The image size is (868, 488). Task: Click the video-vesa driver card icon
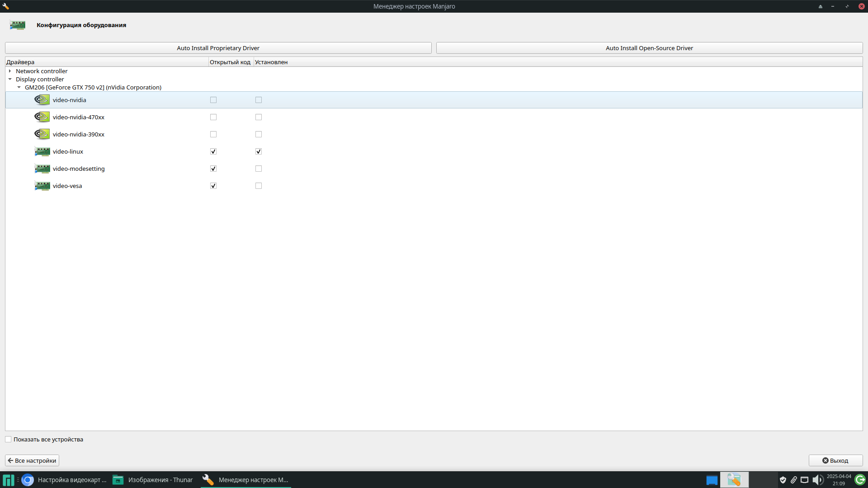point(42,186)
